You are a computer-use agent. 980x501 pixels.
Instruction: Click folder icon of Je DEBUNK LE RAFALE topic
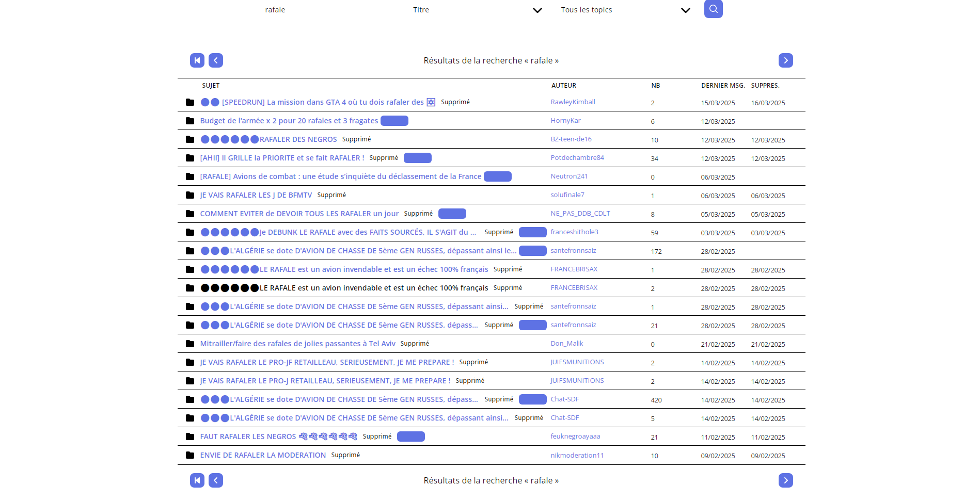[x=190, y=232]
